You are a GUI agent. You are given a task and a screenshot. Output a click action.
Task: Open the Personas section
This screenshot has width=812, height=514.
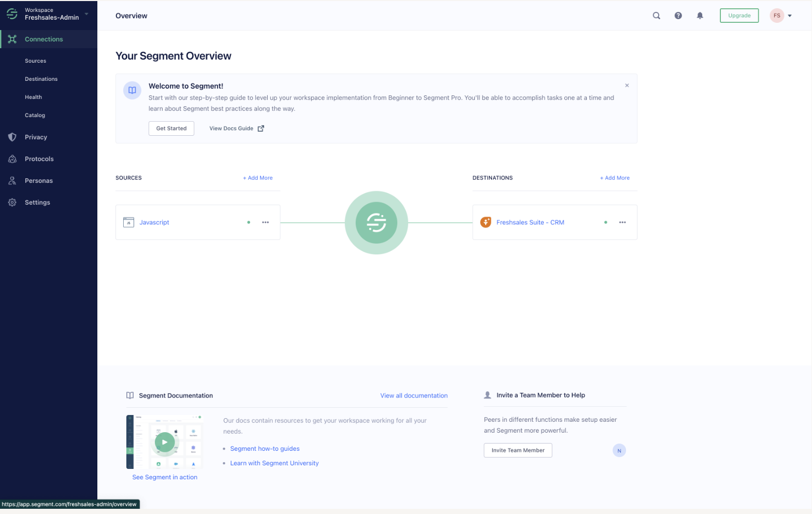pyautogui.click(x=39, y=181)
